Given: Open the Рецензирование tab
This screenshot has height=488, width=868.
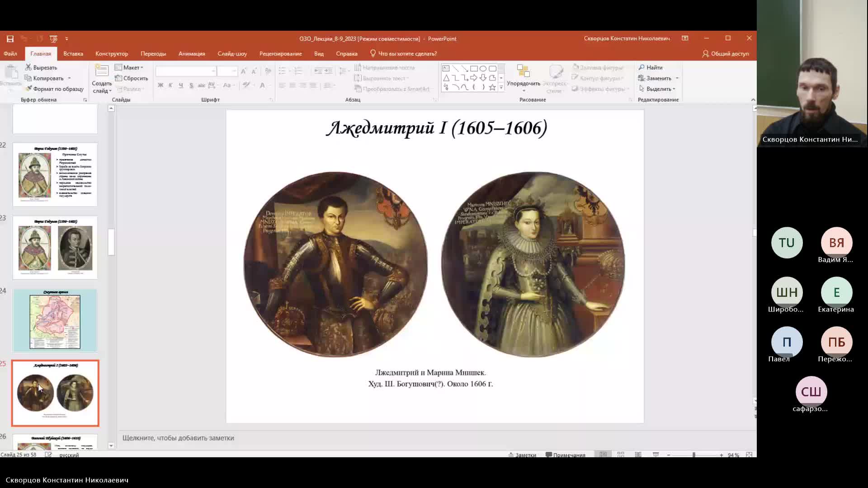Looking at the screenshot, I should (280, 54).
